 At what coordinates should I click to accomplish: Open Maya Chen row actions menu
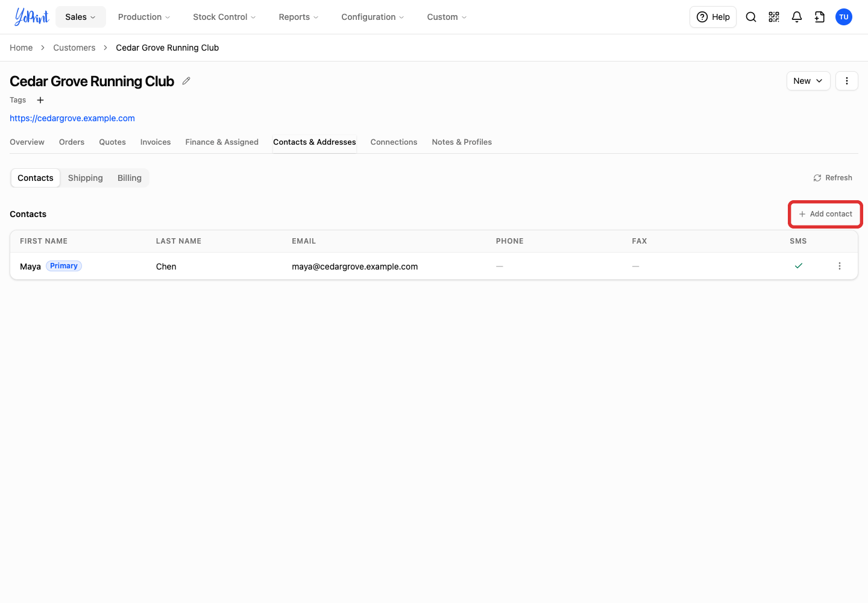click(840, 266)
